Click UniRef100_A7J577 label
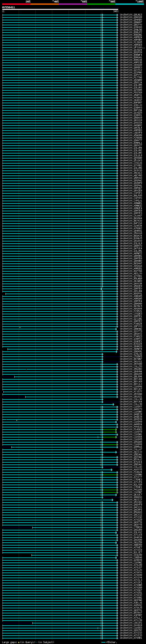Image resolution: width=146 pixels, height=644 pixels. point(131,392)
